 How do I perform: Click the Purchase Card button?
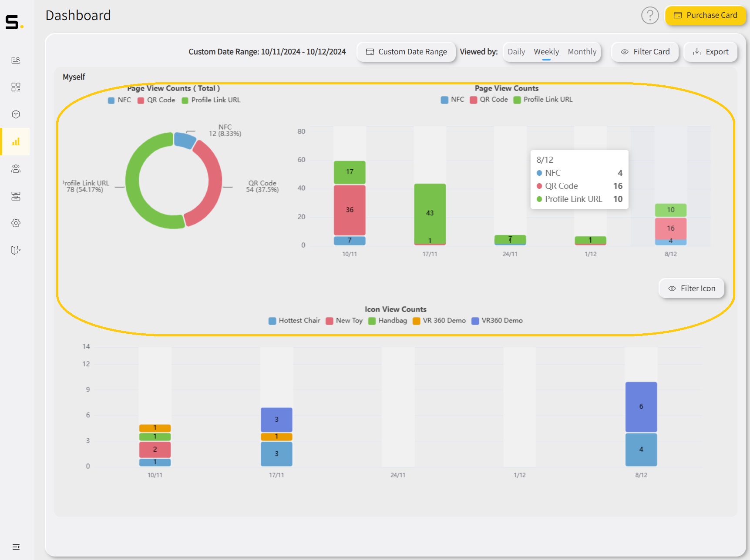pos(705,15)
